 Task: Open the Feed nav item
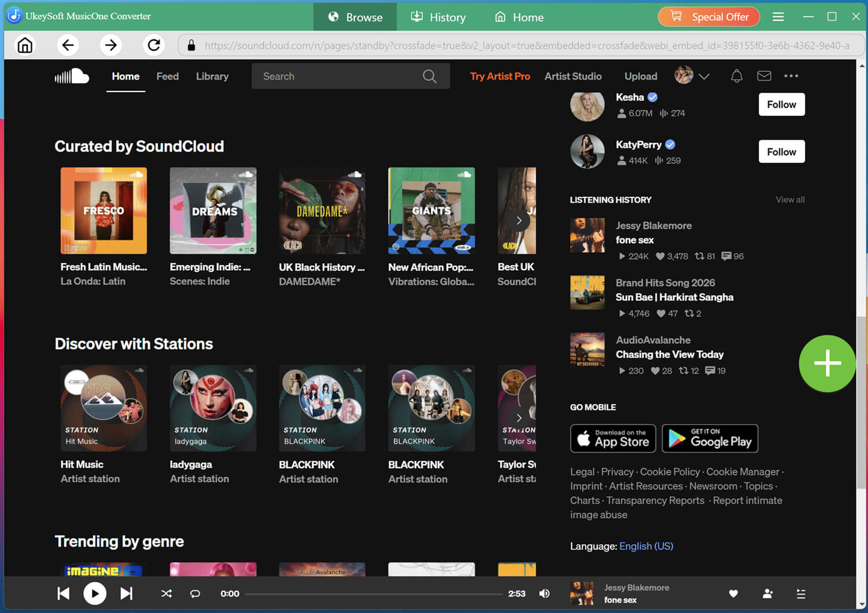click(167, 76)
